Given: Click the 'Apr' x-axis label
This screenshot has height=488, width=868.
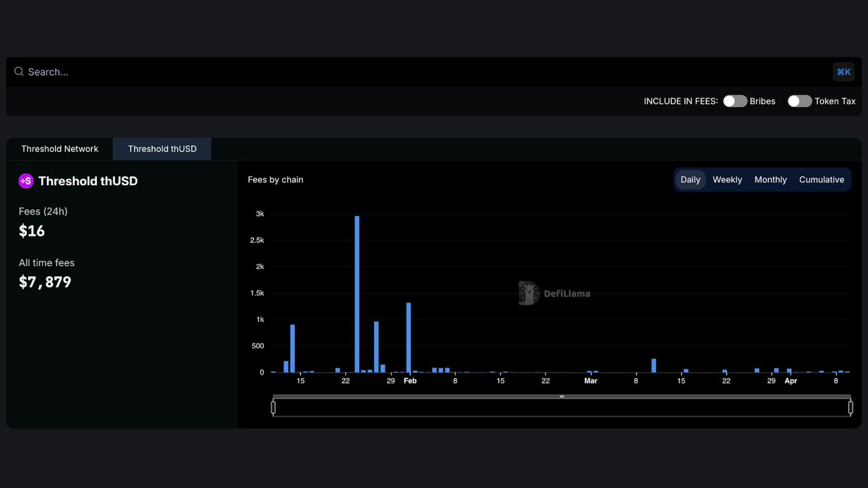Looking at the screenshot, I should click(791, 381).
